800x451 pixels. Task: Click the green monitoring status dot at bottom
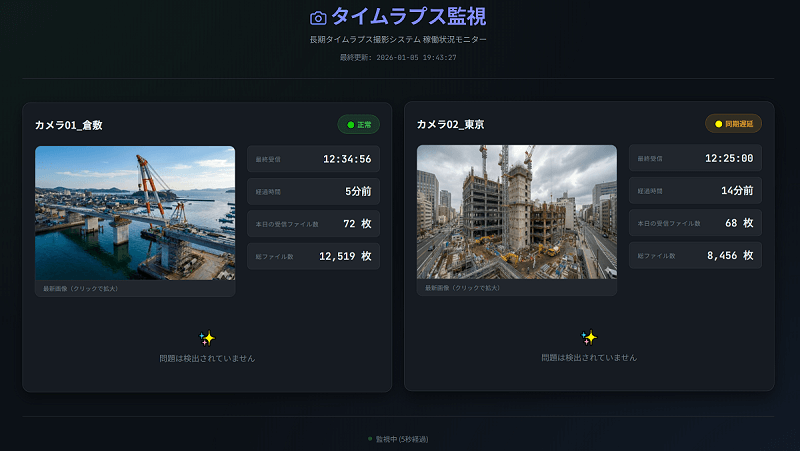coord(370,439)
